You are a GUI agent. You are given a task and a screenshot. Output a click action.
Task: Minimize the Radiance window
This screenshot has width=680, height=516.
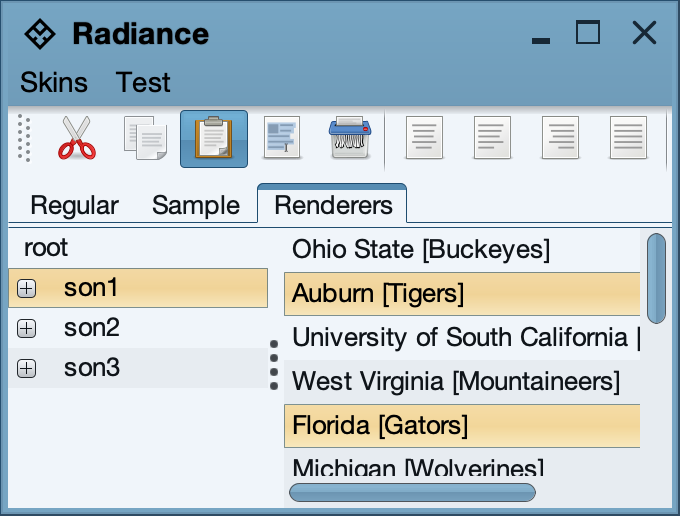coord(541,40)
